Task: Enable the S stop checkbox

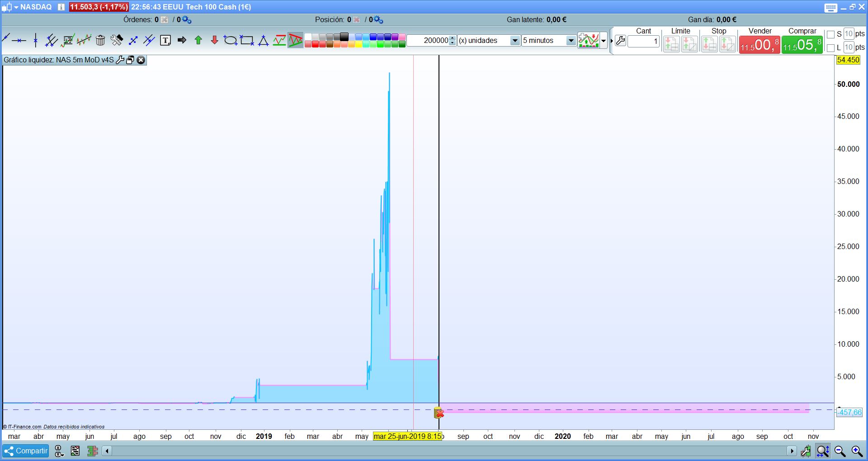Action: [x=830, y=34]
